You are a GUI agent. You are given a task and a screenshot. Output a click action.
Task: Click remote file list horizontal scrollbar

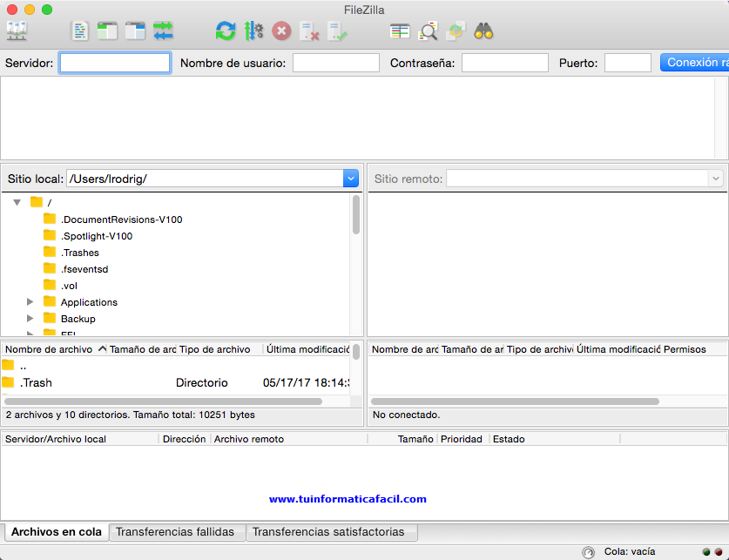515,401
